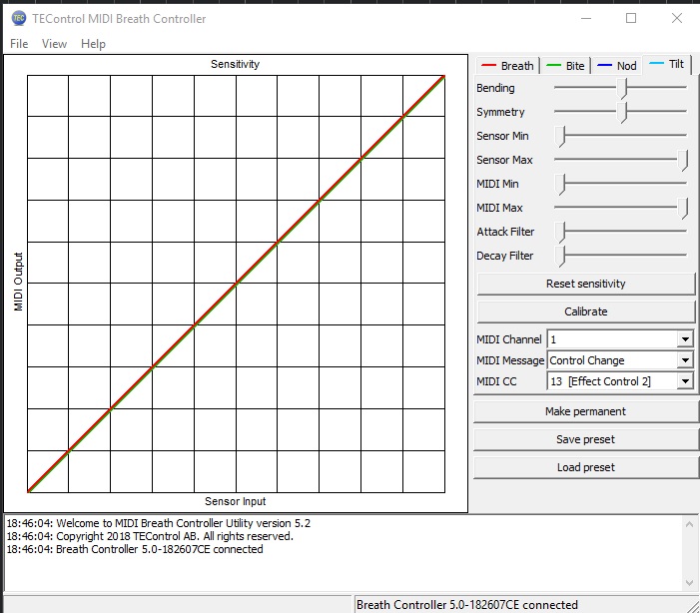Open the File menu
The width and height of the screenshot is (700, 613).
click(x=19, y=44)
